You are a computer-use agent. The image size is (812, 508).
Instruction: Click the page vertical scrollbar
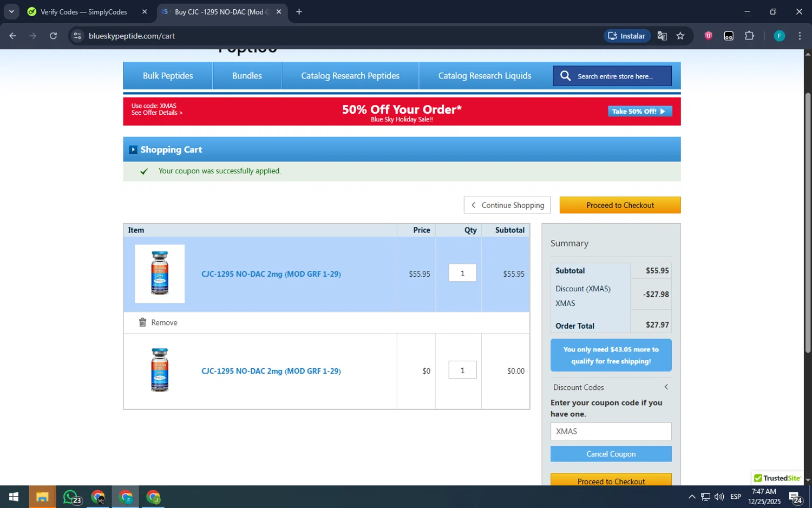pyautogui.click(x=807, y=222)
